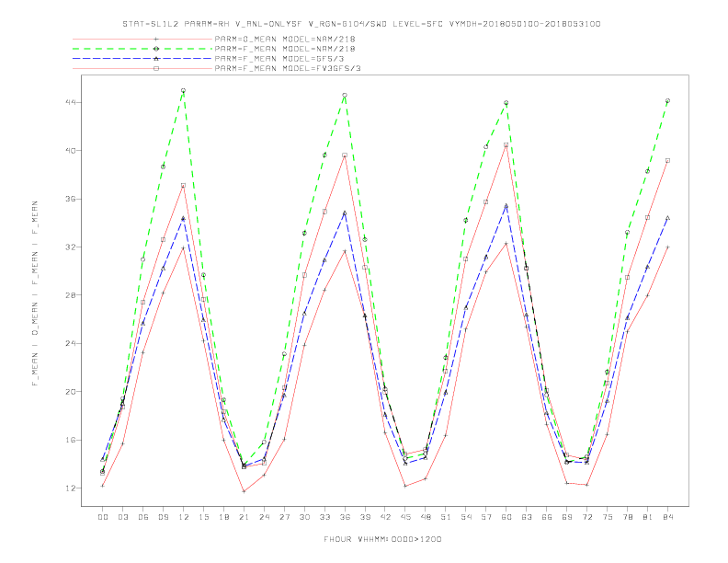Click the x-axis tick label 75
The height and width of the screenshot is (563, 728).
pos(608,517)
